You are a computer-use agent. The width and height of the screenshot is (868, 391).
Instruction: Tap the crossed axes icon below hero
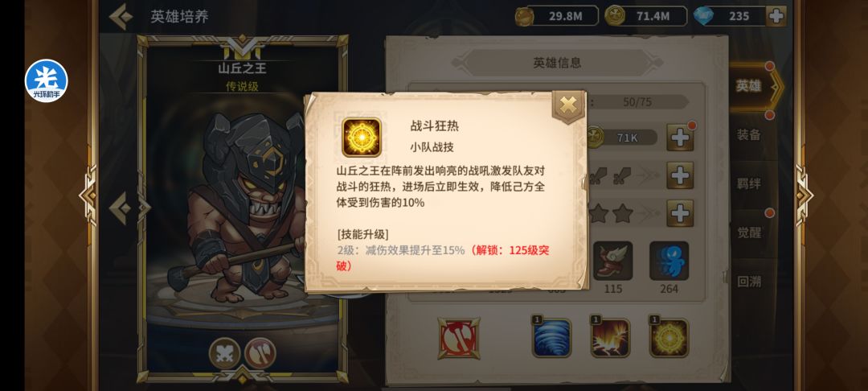(x=260, y=353)
